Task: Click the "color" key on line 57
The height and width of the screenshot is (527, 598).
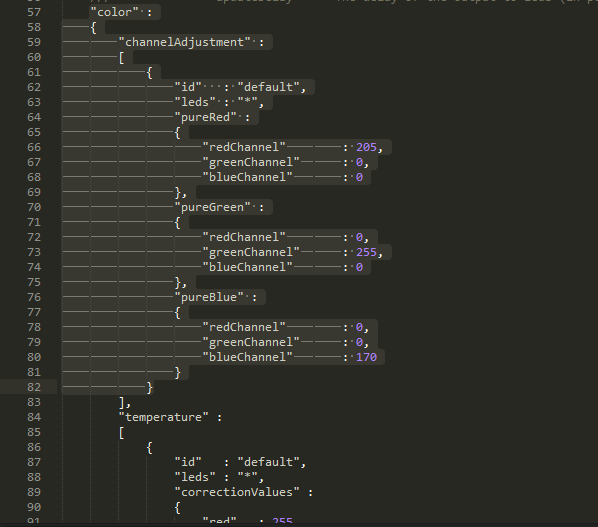Action: (x=114, y=12)
